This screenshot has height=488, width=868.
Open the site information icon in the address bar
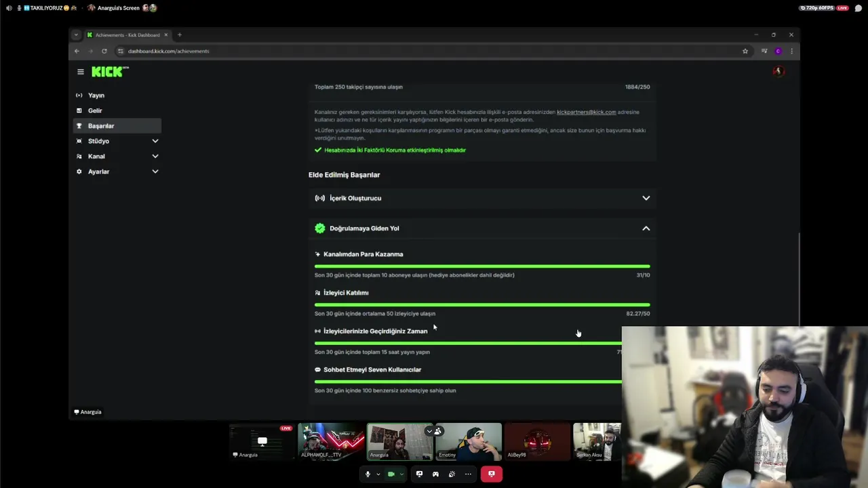click(121, 51)
